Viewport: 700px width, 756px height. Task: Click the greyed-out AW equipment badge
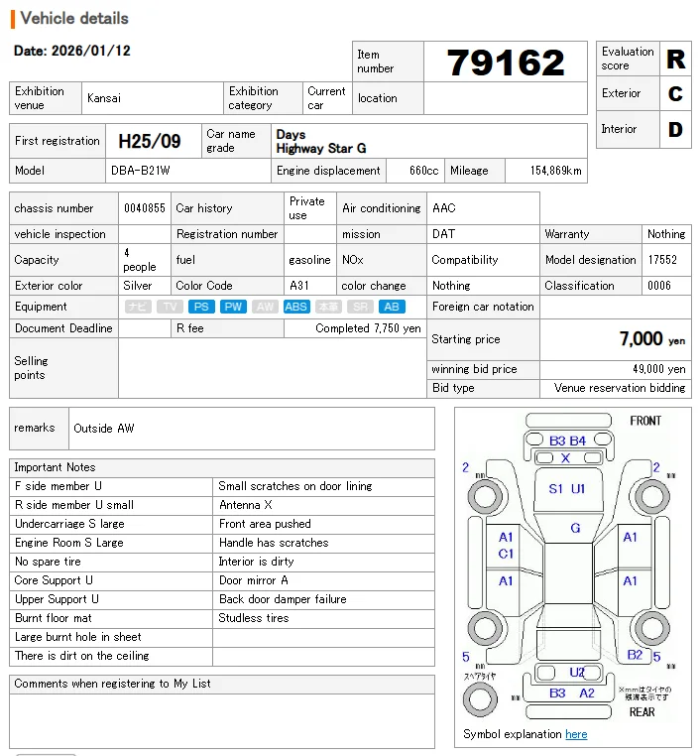[x=265, y=307]
